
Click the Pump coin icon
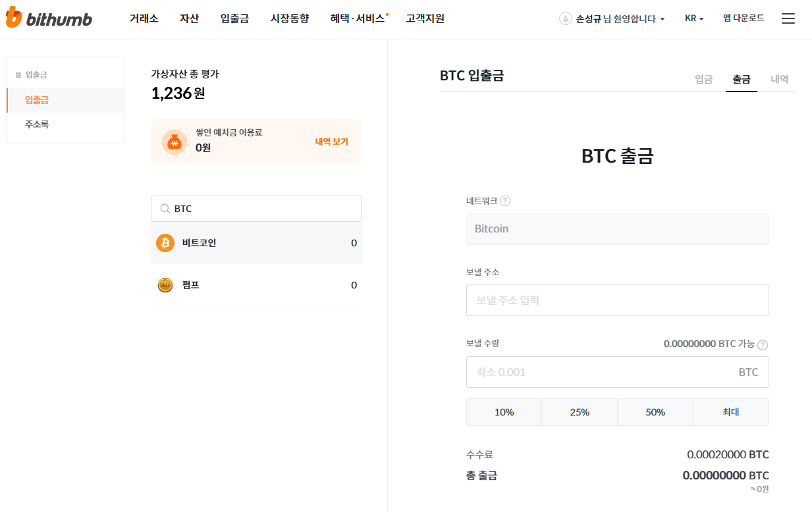pos(165,285)
